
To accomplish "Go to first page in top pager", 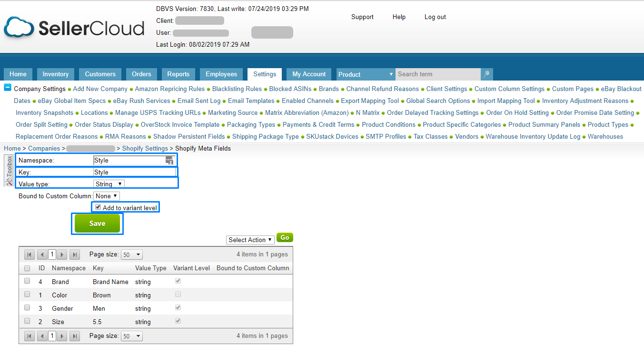I will 30,254.
